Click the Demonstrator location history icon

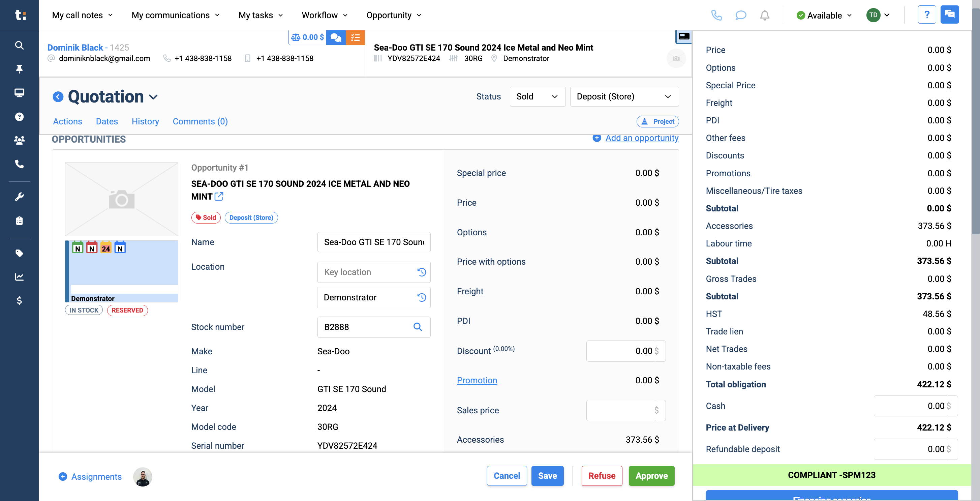coord(421,297)
